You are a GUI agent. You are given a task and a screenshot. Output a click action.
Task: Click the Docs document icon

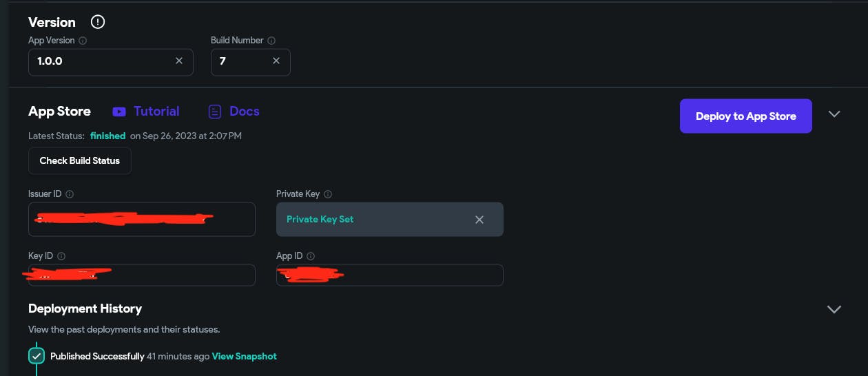point(215,112)
